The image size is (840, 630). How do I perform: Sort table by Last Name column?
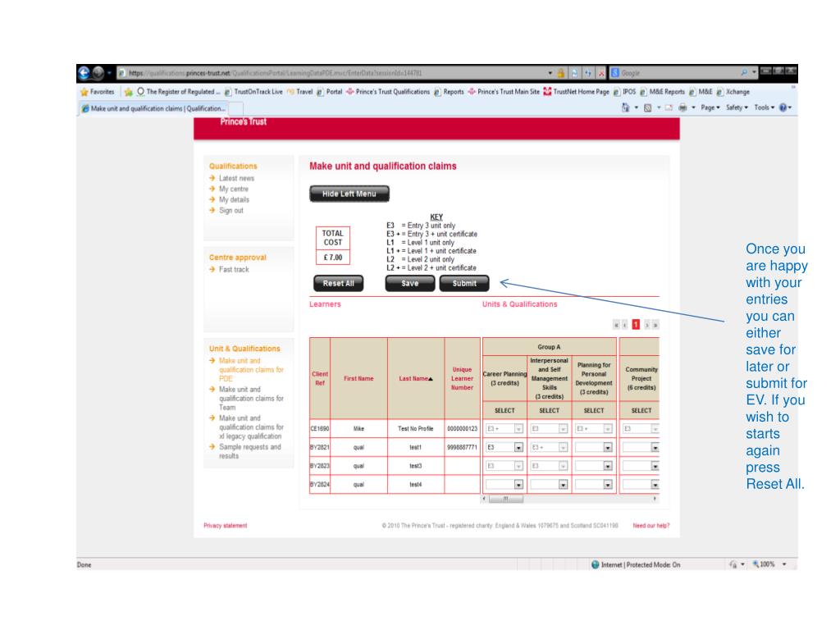click(416, 378)
